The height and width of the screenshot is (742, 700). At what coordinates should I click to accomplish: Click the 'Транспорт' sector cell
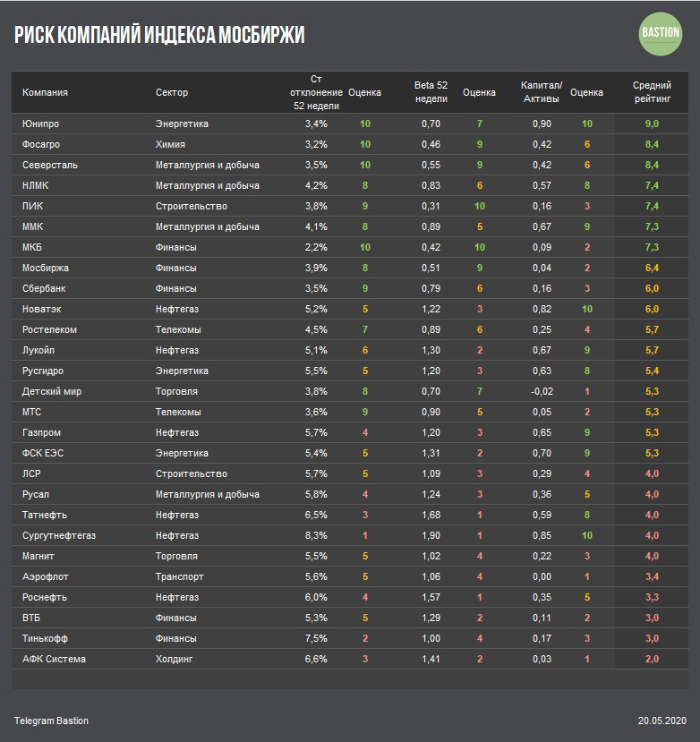click(x=180, y=576)
